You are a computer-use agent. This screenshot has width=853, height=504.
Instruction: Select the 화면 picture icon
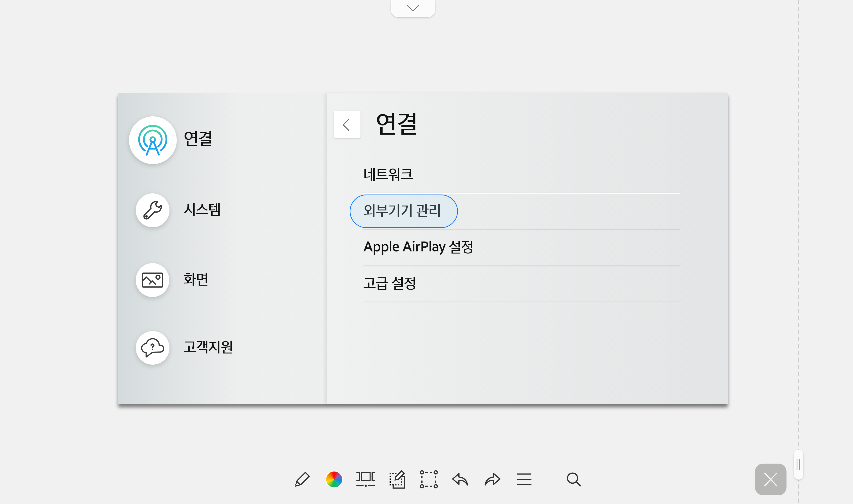(152, 280)
